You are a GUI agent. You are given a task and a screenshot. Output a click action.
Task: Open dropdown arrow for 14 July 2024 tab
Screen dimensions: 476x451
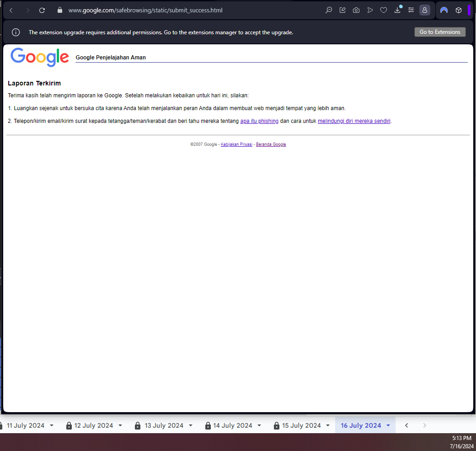[259, 425]
